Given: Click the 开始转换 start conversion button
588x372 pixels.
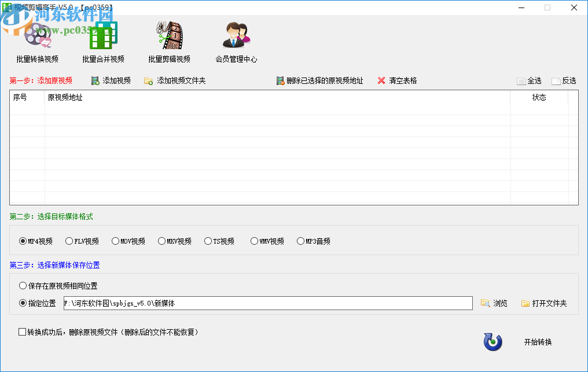Looking at the screenshot, I should (x=538, y=342).
